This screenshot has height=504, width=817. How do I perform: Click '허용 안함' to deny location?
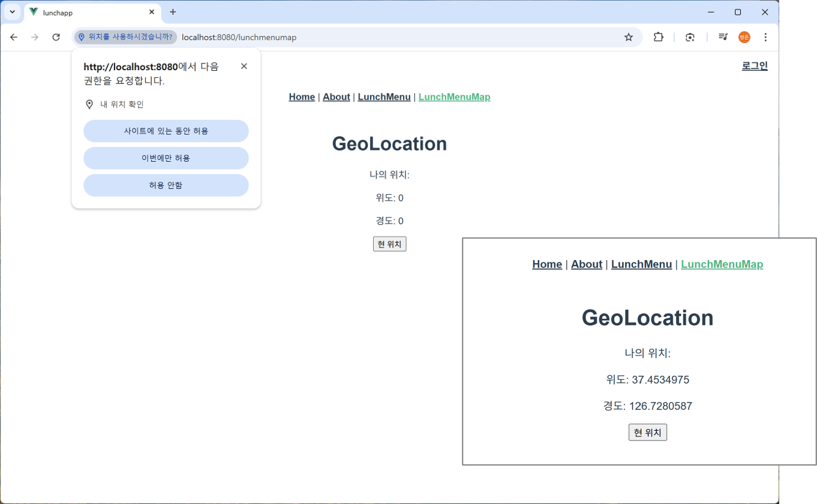pos(166,185)
